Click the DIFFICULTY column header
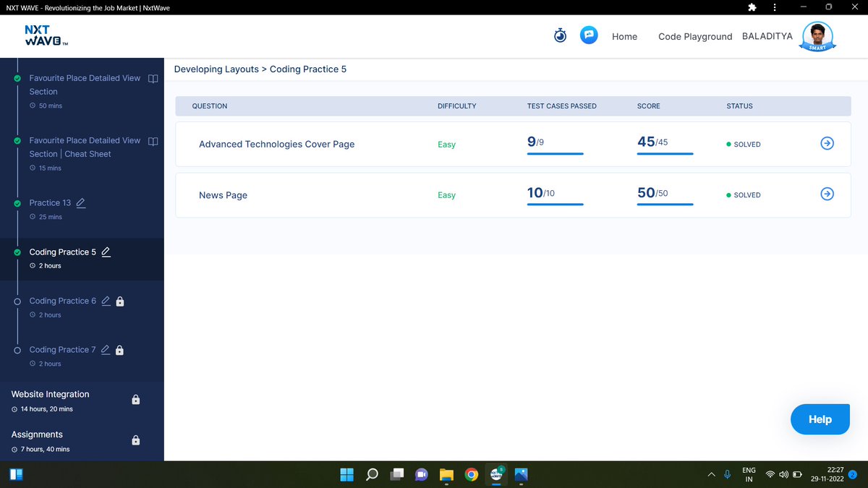Viewport: 868px width, 488px height. [x=457, y=106]
